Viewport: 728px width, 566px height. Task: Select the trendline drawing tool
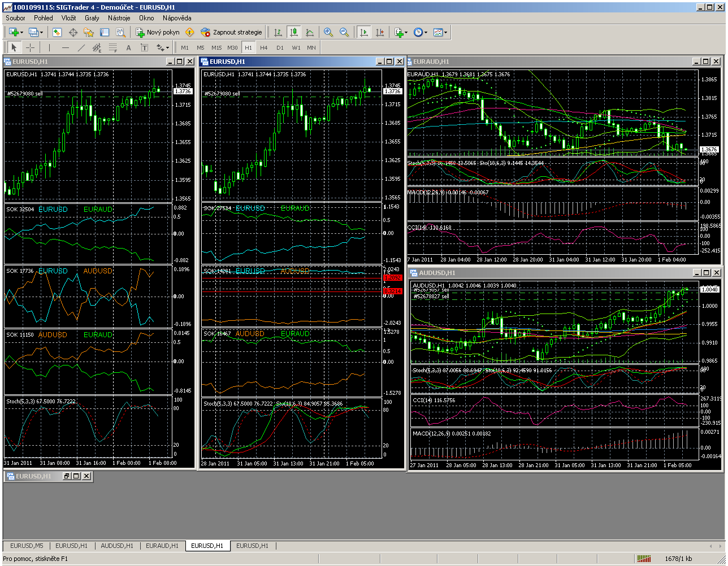pos(81,47)
